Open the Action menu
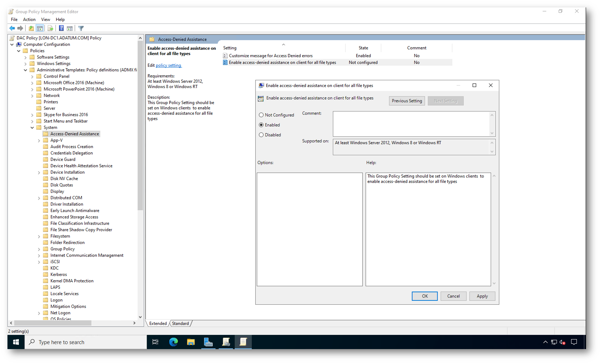The width and height of the screenshot is (601, 364). (x=29, y=20)
